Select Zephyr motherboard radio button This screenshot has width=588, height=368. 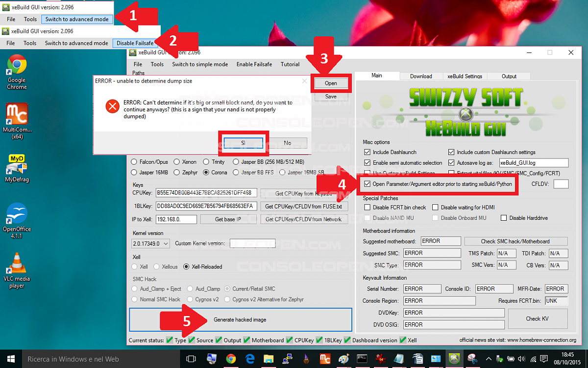click(x=177, y=172)
